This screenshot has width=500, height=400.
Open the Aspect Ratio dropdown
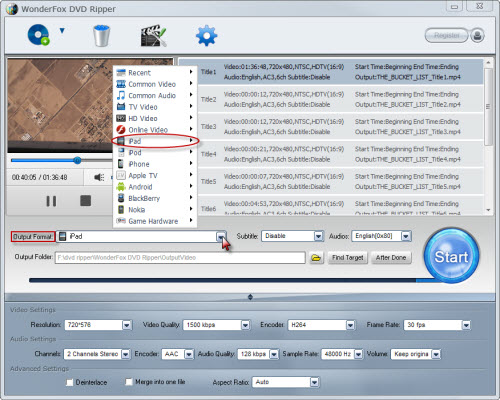tap(286, 382)
